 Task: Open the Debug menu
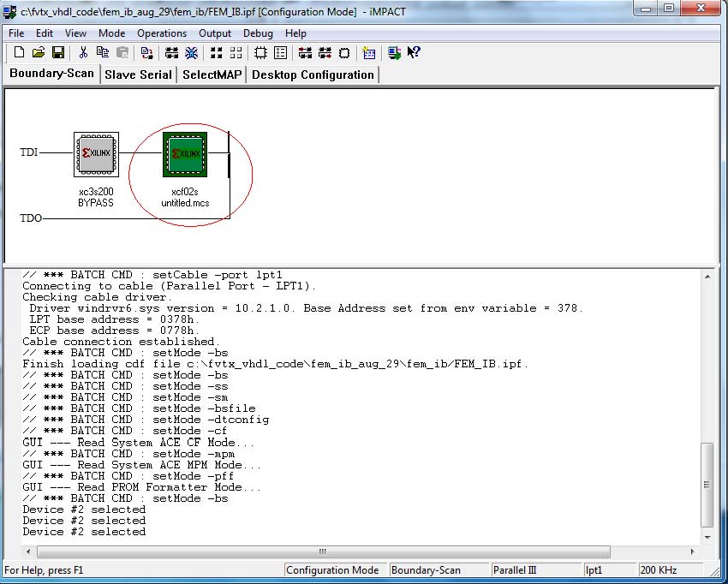(x=258, y=33)
